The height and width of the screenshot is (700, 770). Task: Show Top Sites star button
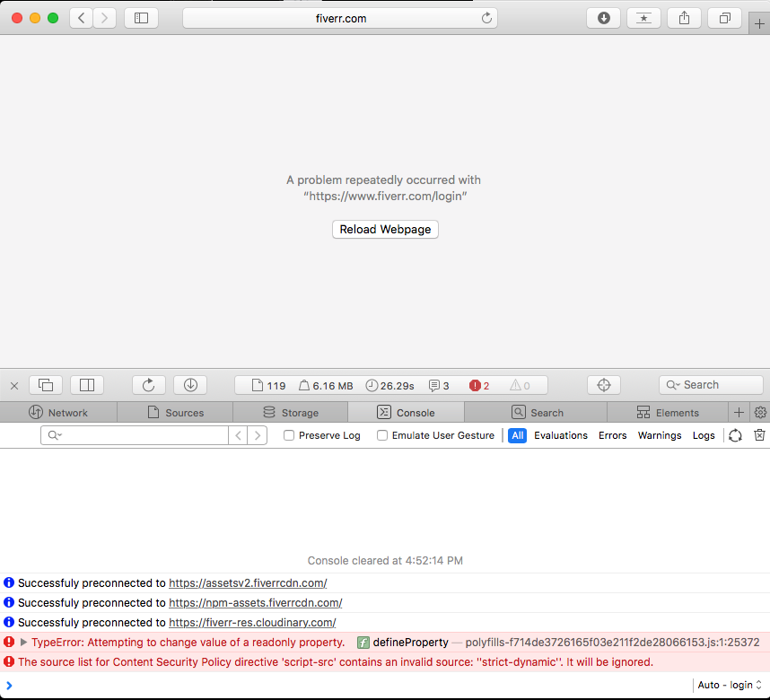pos(643,19)
